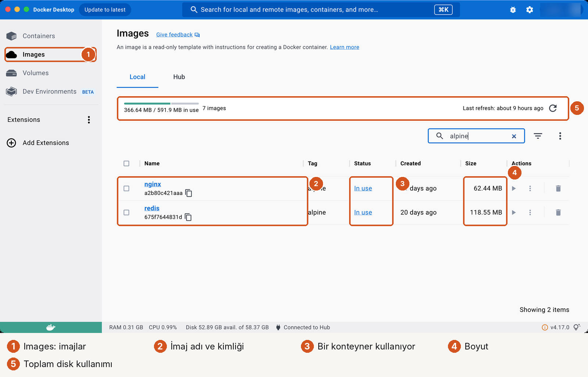The width and height of the screenshot is (588, 377).
Task: Open the Give feedback link
Action: click(178, 35)
